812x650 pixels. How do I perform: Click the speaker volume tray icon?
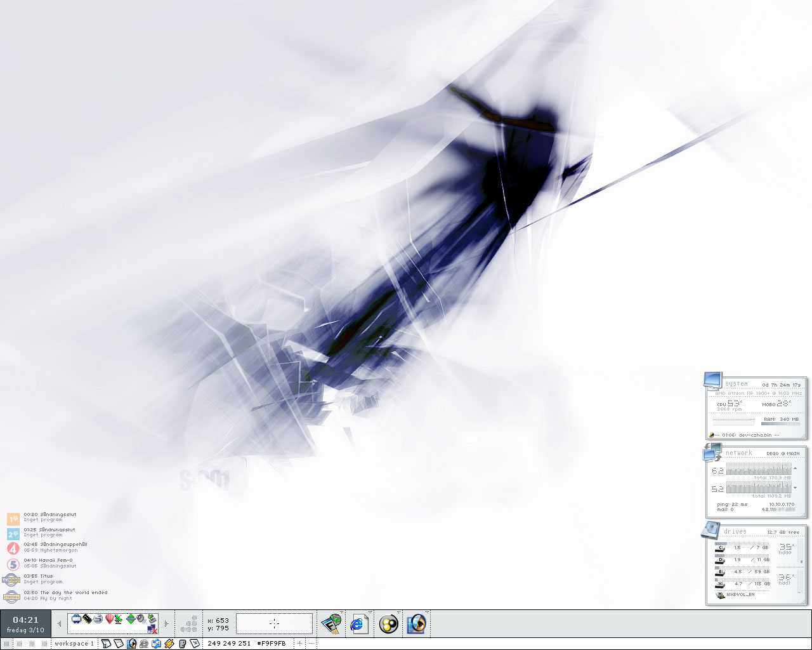point(140,618)
